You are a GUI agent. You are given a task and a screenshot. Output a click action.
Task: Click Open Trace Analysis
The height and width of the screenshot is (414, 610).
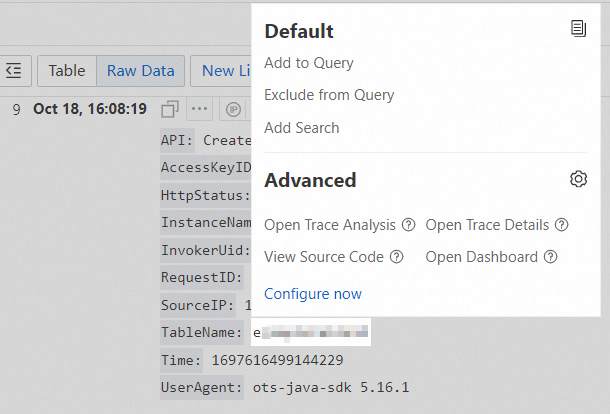click(x=330, y=225)
